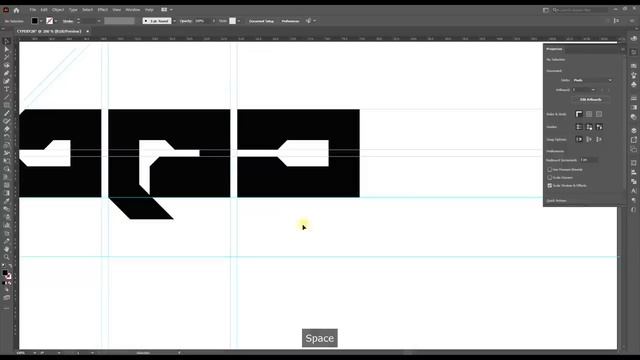640x360 pixels.
Task: Open the stroke weight dropdown
Action: click(x=99, y=21)
